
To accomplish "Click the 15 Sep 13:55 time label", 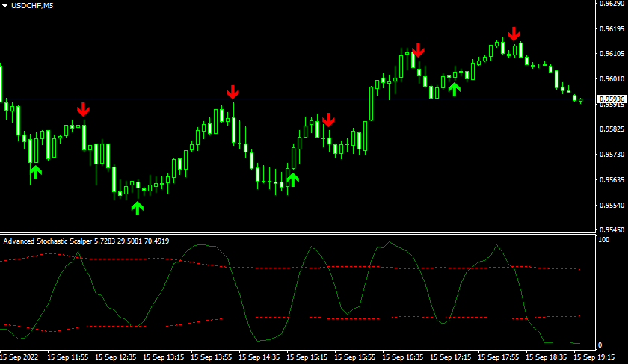I will tap(212, 358).
